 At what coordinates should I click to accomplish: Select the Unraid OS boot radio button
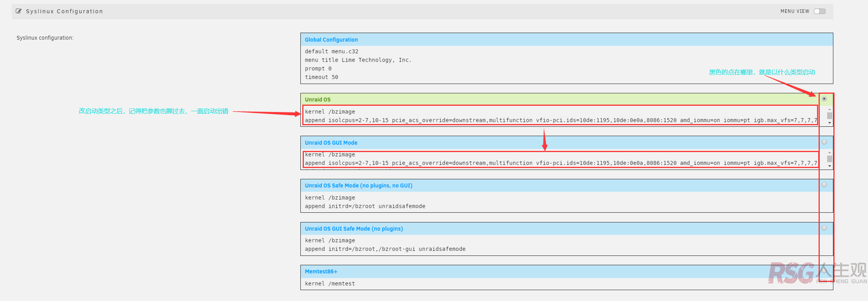click(x=824, y=99)
